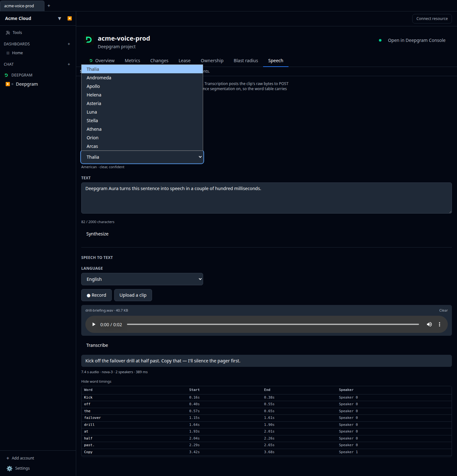Choose Apollo voice option

click(142, 86)
